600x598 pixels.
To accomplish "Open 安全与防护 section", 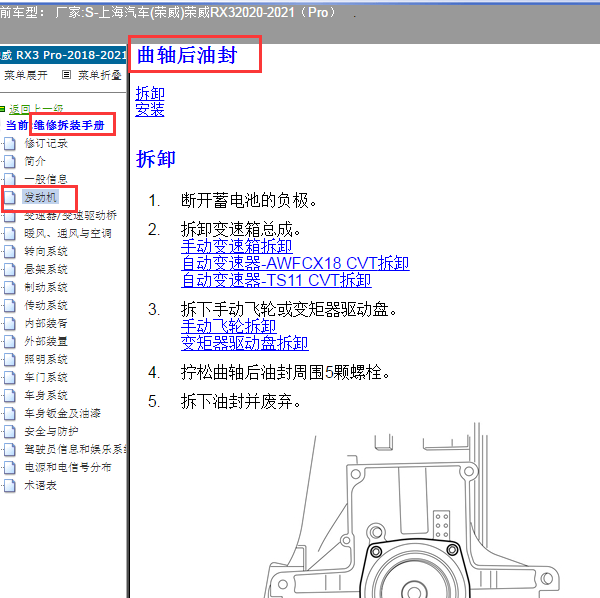I will (51, 431).
